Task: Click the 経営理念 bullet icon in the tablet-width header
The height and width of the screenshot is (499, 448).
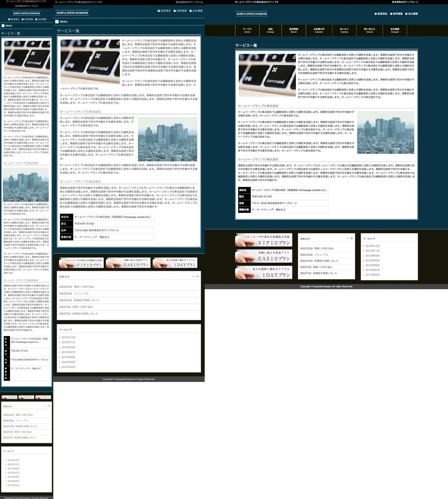Action: click(x=159, y=11)
